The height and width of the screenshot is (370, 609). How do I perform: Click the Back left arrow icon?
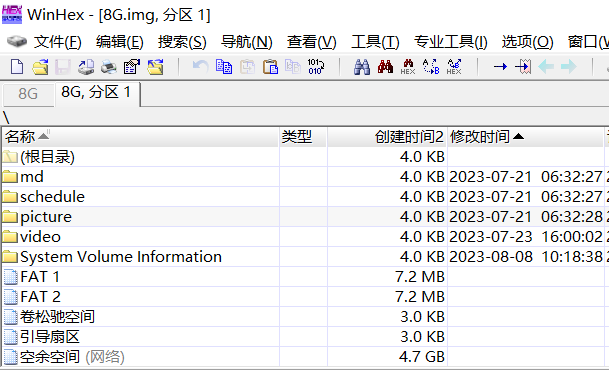click(546, 67)
